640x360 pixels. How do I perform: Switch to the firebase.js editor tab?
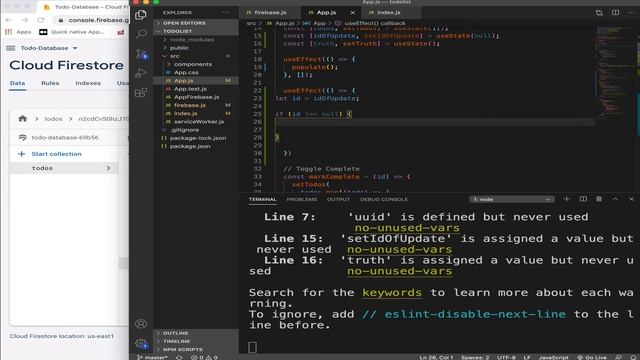coord(270,13)
